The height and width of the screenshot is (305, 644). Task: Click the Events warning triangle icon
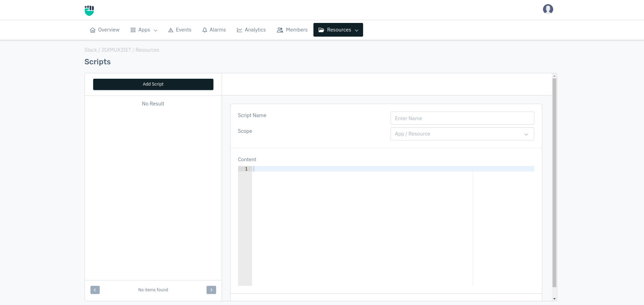[171, 30]
